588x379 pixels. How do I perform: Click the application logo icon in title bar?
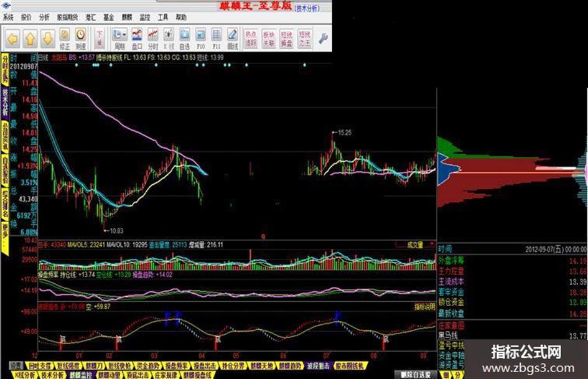click(6, 5)
